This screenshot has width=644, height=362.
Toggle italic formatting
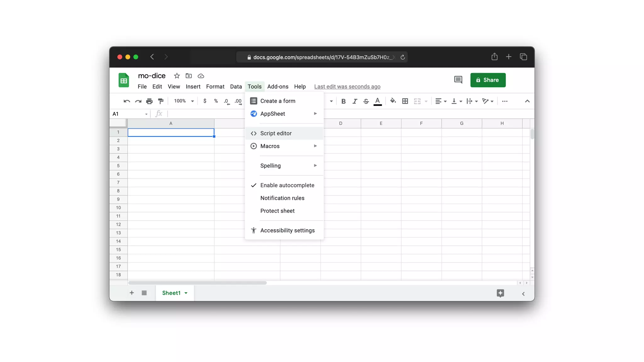[x=355, y=101]
